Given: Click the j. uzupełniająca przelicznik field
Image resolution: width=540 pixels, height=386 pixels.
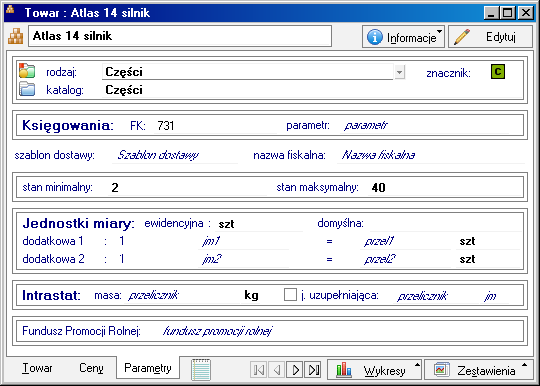Looking at the screenshot, I should (x=436, y=296).
